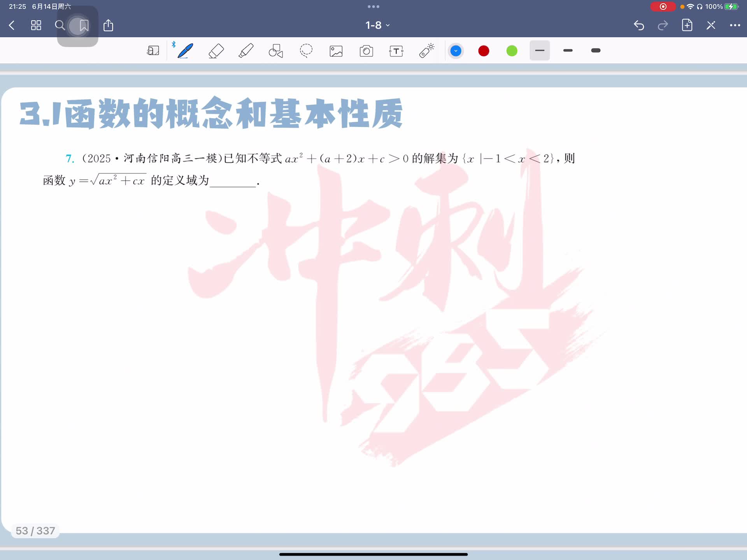Go back to the documents library
Screen dimensions: 747x560
click(12, 26)
